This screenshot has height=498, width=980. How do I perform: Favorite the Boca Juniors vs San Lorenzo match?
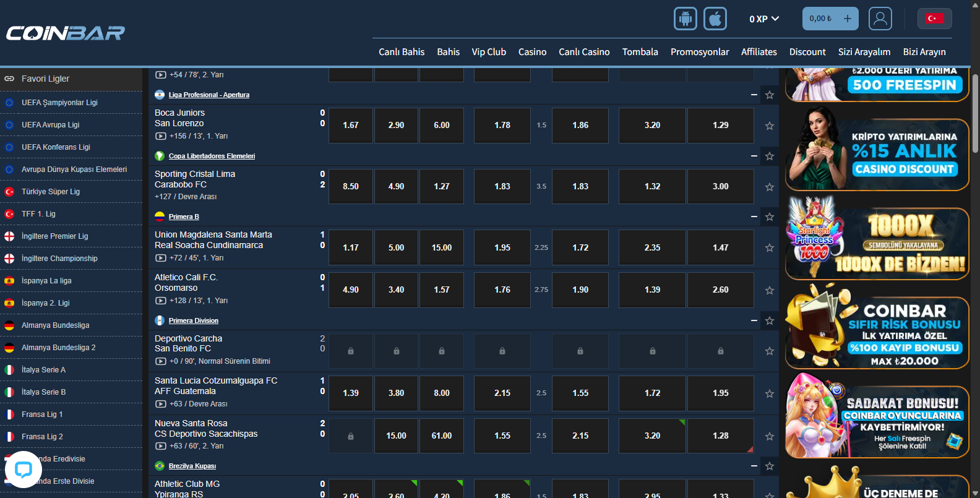(x=769, y=126)
